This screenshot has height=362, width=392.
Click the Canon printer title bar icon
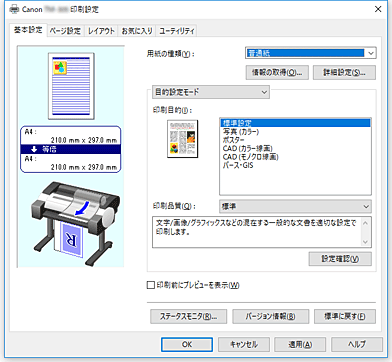click(14, 9)
